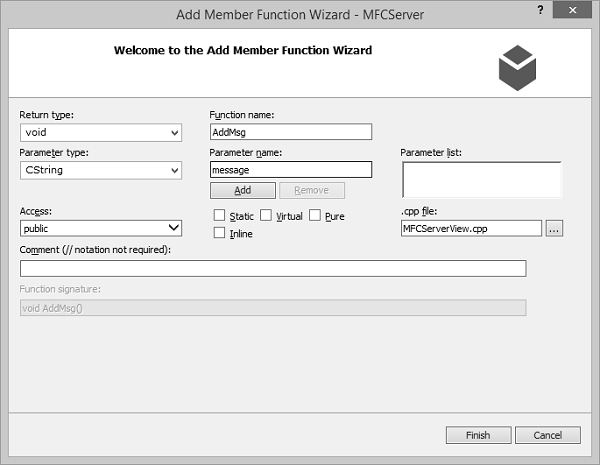The height and width of the screenshot is (465, 600).
Task: Click inside the Comment text field
Action: 272,268
